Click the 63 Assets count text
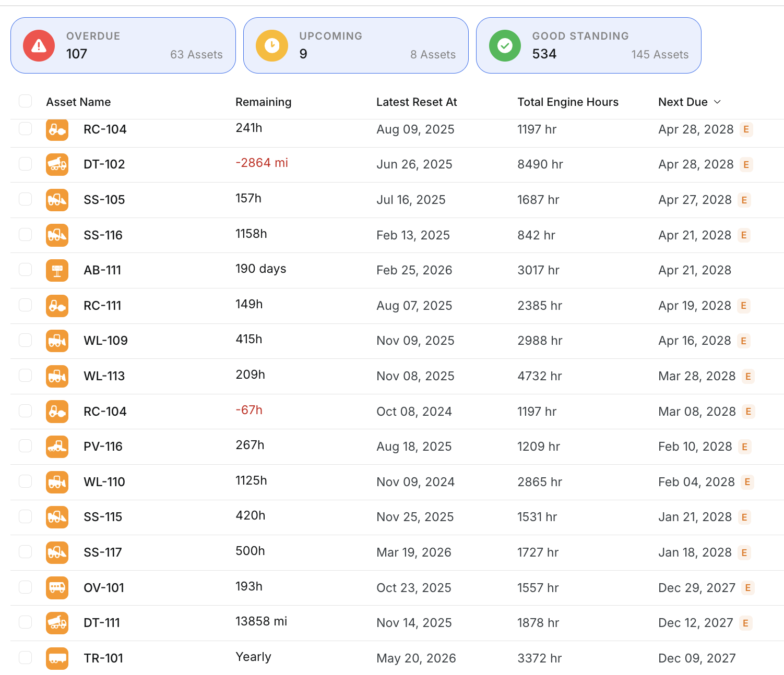The image size is (784, 675). [196, 55]
